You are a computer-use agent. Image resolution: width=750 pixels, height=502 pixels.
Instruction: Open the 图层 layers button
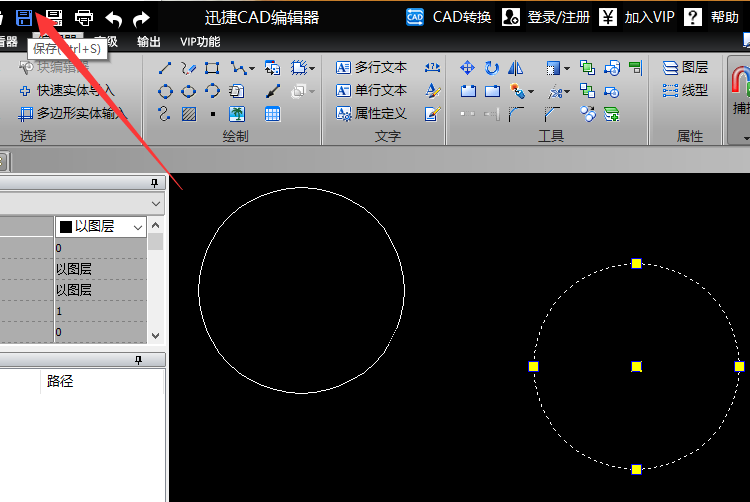point(685,67)
